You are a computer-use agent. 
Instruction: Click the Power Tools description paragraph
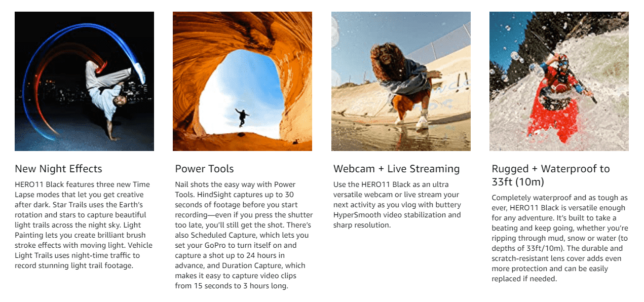(x=244, y=235)
